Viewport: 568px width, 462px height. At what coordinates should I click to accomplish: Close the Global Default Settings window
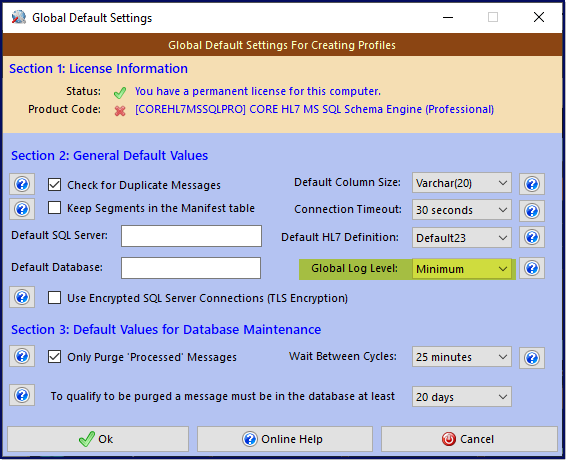tap(539, 17)
